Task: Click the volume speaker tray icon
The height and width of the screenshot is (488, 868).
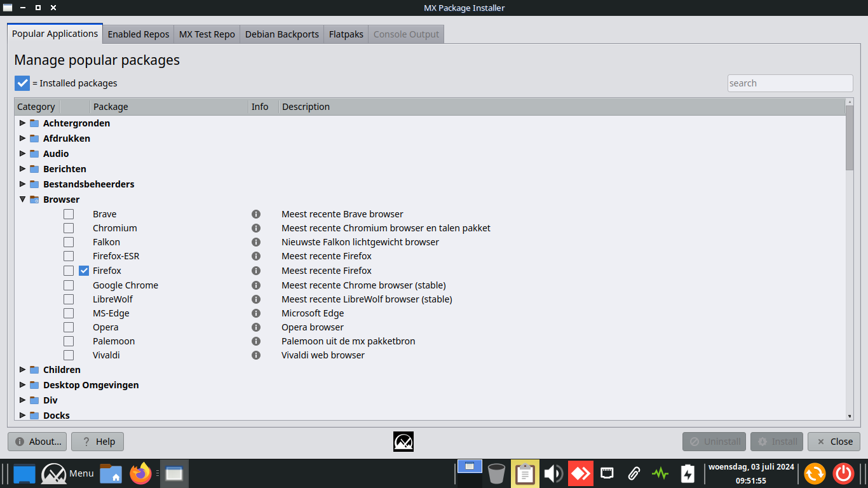Action: click(x=553, y=473)
